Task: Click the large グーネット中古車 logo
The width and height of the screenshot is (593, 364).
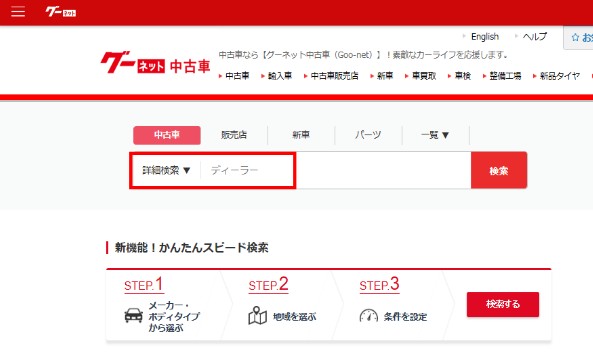Action: 155,63
